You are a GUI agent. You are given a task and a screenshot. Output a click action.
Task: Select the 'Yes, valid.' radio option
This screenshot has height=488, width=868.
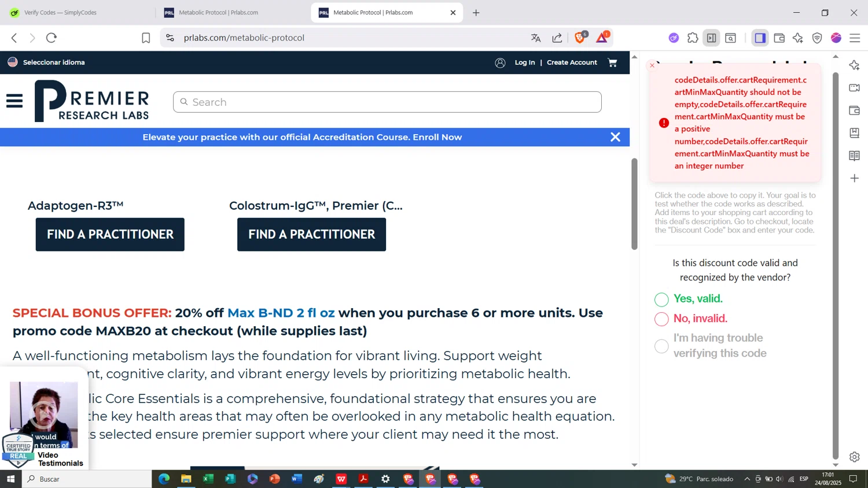point(661,300)
